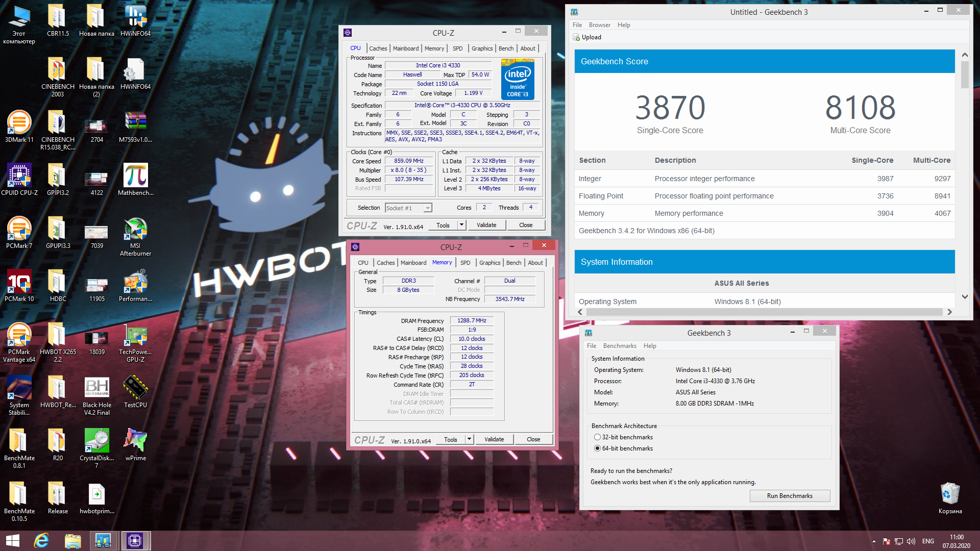Open Browser menu in Geekbench results window
Viewport: 980px width, 551px height.
(599, 25)
